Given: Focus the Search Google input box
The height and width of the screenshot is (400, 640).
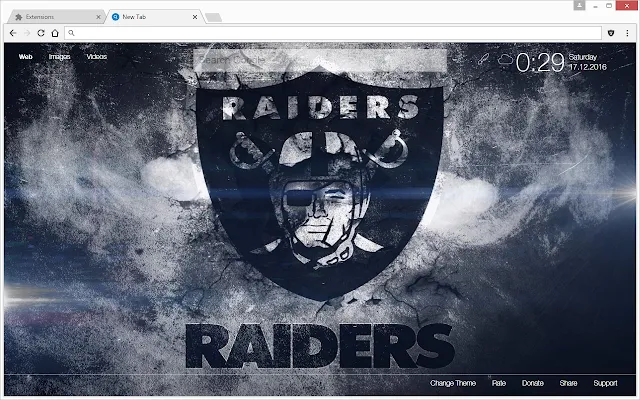Looking at the screenshot, I should pyautogui.click(x=320, y=60).
